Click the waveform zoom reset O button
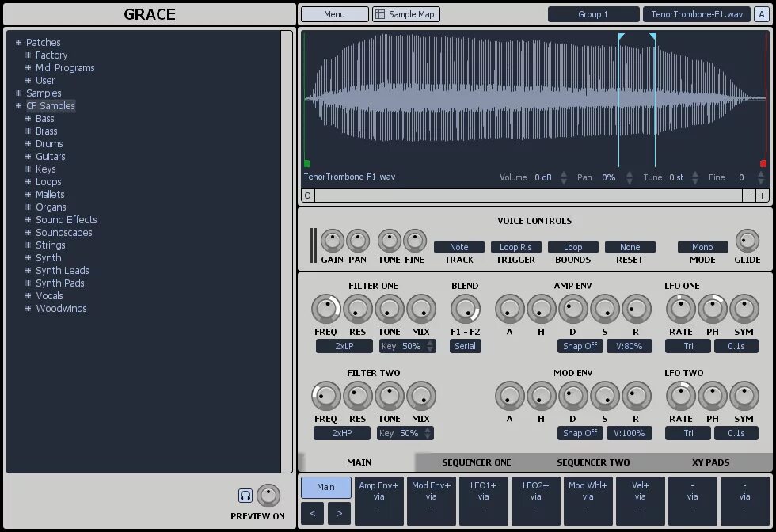The image size is (776, 532). 308,196
